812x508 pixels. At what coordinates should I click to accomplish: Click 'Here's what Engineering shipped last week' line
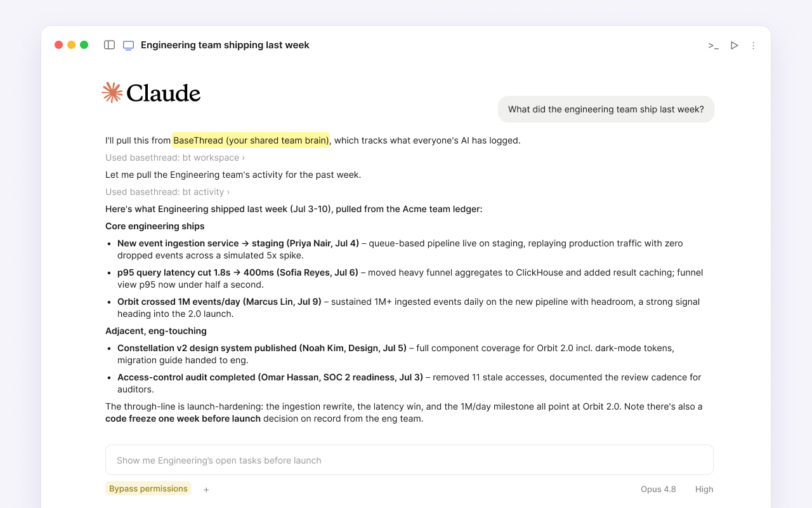tap(294, 209)
